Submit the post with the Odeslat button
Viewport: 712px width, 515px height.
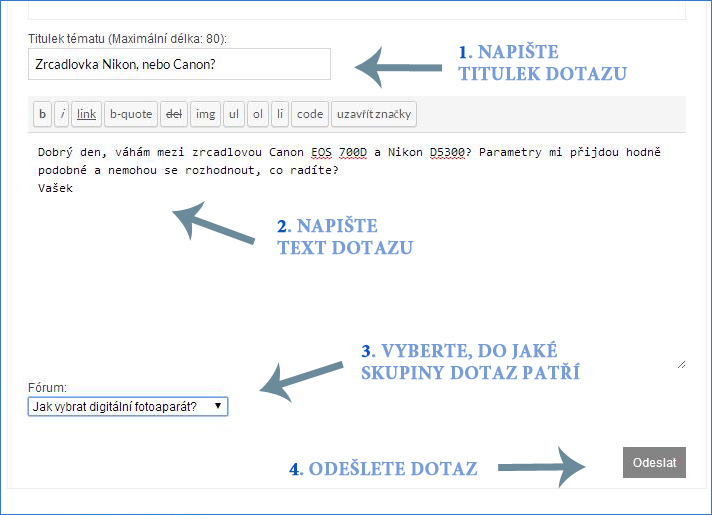(x=654, y=462)
